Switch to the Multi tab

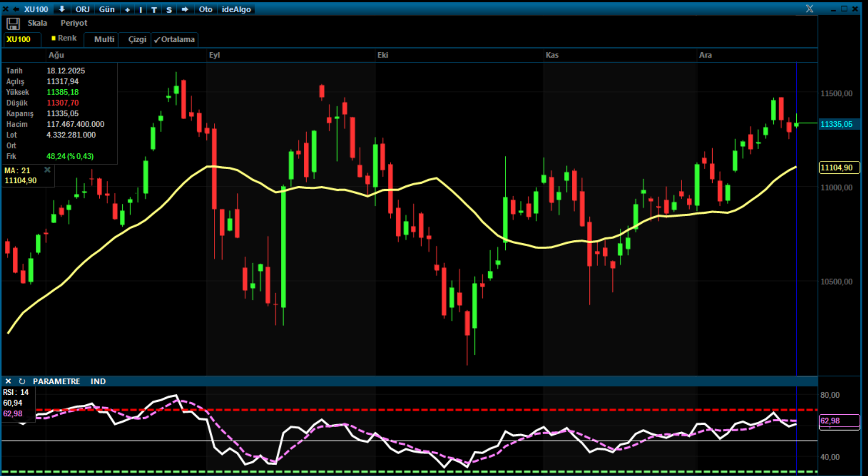pos(104,39)
